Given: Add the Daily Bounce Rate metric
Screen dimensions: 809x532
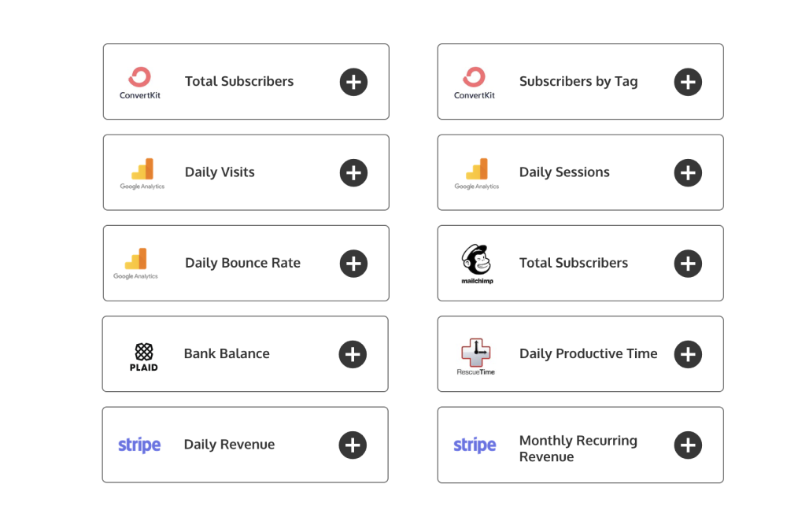Looking at the screenshot, I should [353, 263].
